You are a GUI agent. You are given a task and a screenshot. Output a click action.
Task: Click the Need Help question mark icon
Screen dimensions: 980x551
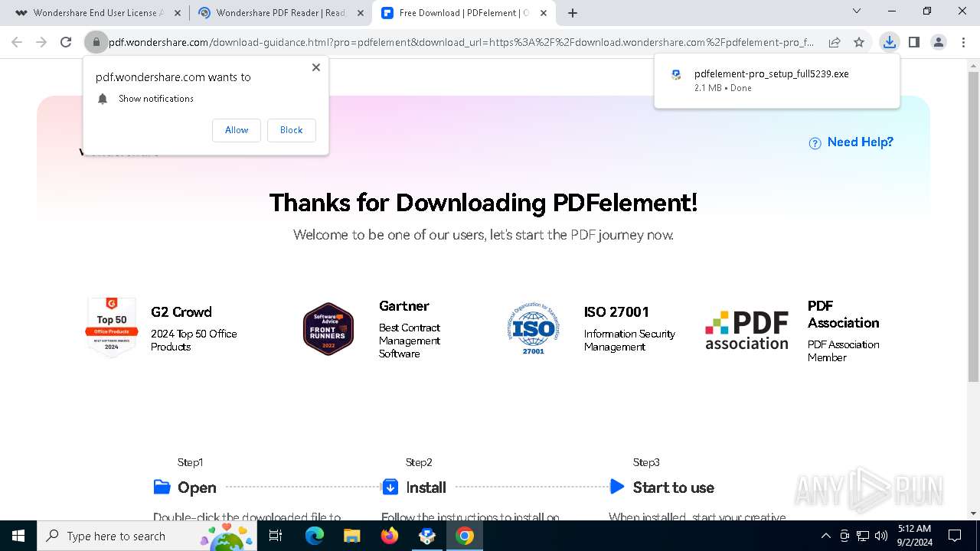point(815,143)
